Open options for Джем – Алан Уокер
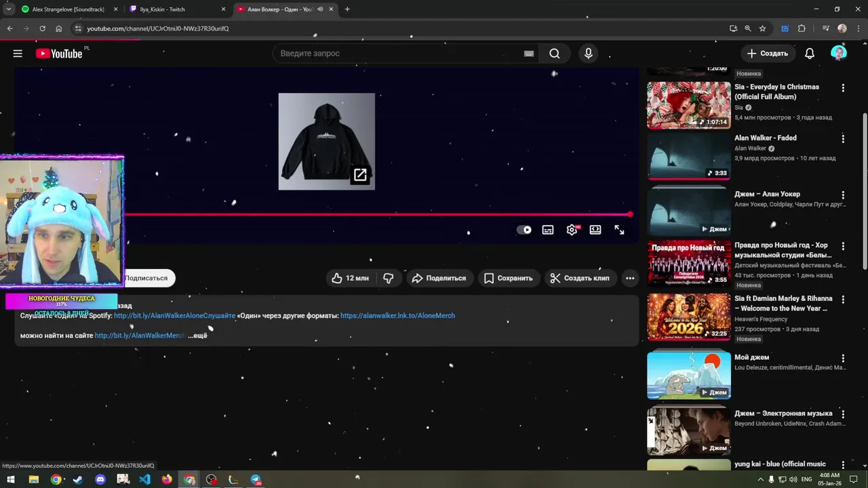This screenshot has height=488, width=868. (x=843, y=195)
